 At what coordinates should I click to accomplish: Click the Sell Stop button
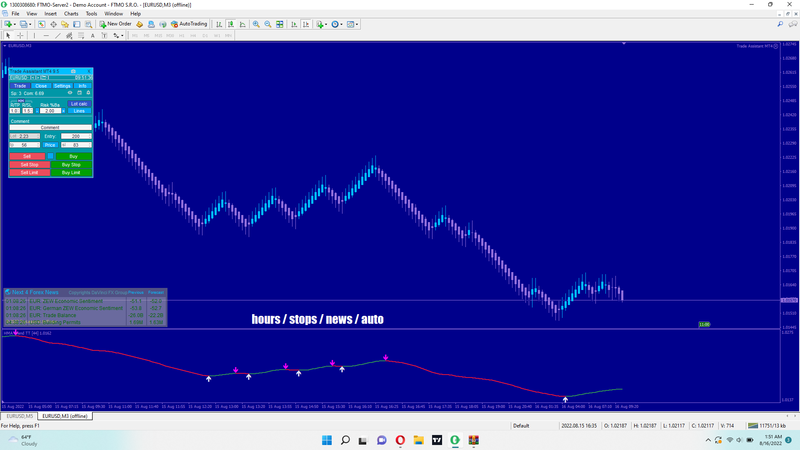(30, 165)
